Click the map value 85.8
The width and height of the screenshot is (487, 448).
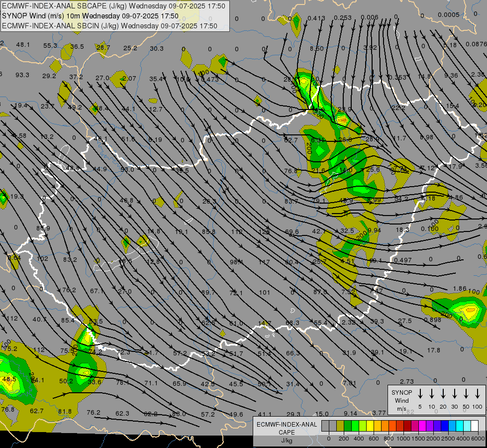click(x=209, y=231)
